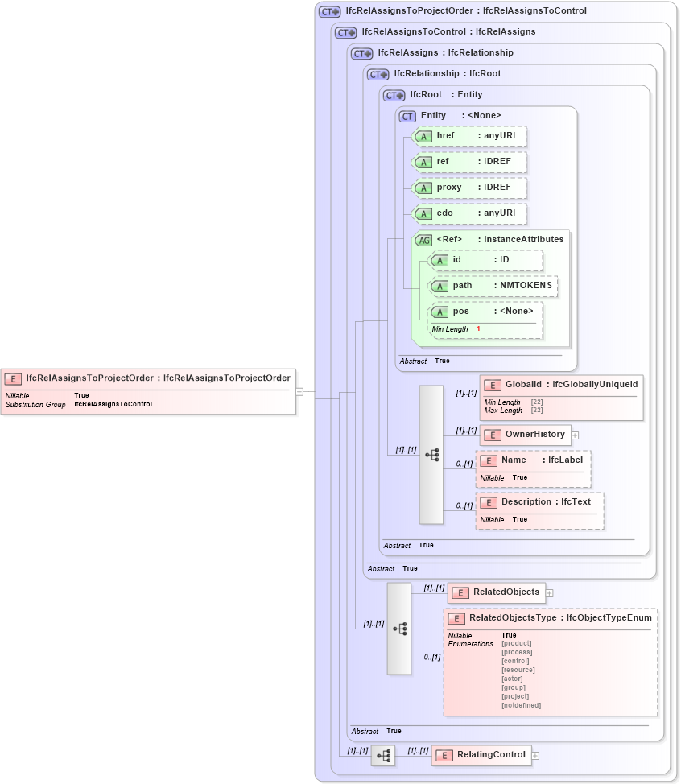Click the A icon beside the ref attribute

[423, 162]
